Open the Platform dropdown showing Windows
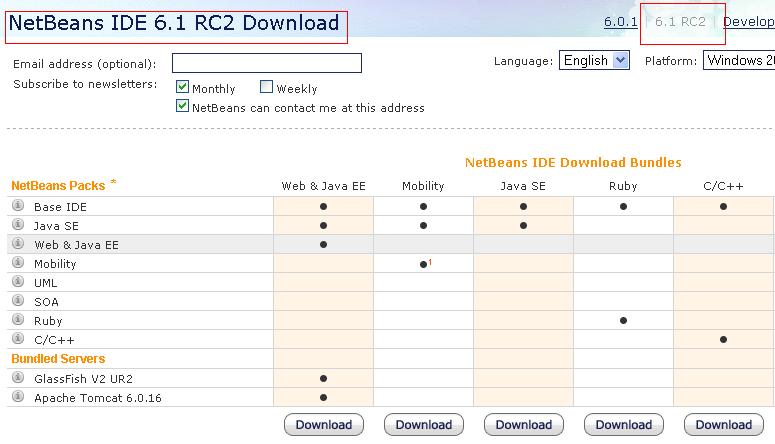Viewport: 775px width, 444px height. pos(739,60)
